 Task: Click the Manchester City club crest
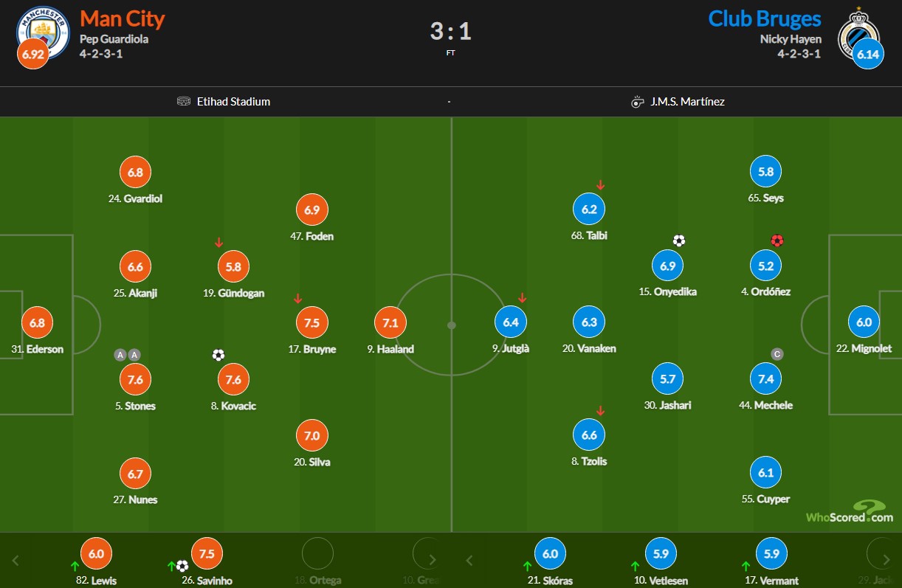coord(43,31)
